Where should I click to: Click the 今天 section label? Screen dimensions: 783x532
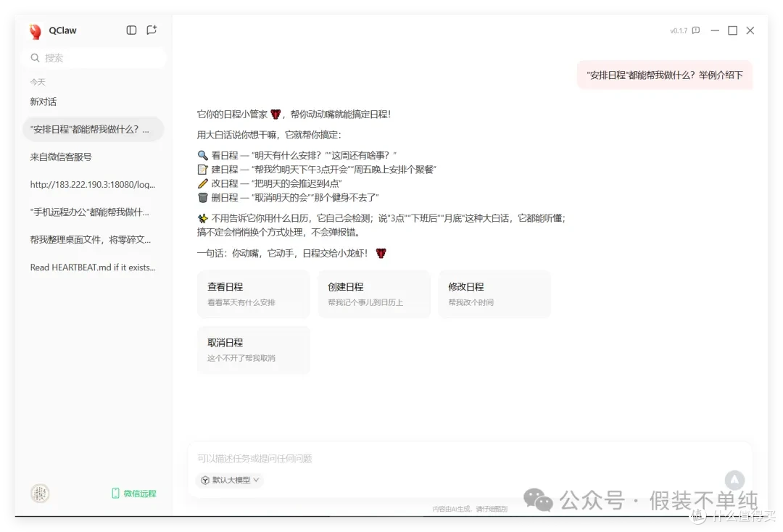point(38,82)
